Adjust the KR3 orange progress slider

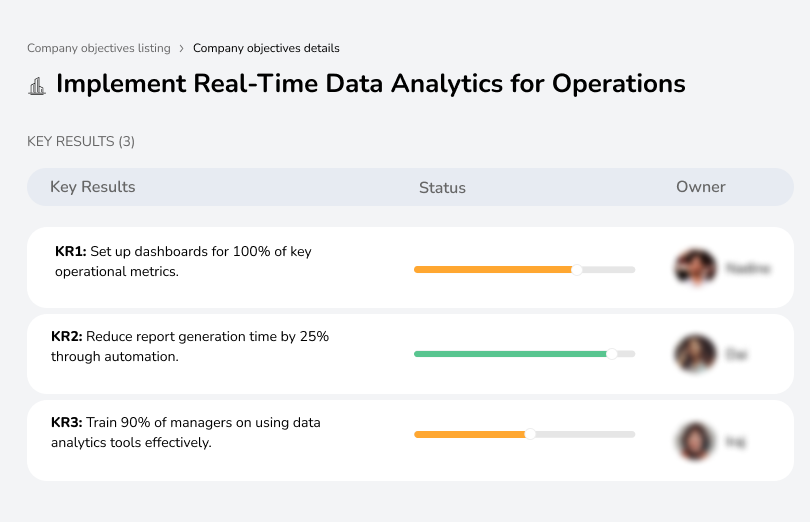[530, 435]
